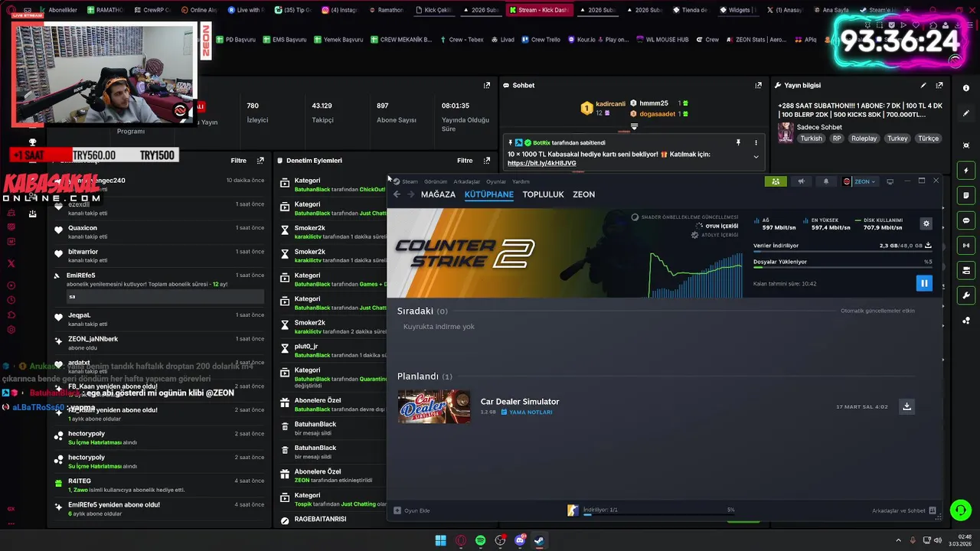Open Steam notifications bell
The width and height of the screenshot is (980, 551).
coord(825,181)
